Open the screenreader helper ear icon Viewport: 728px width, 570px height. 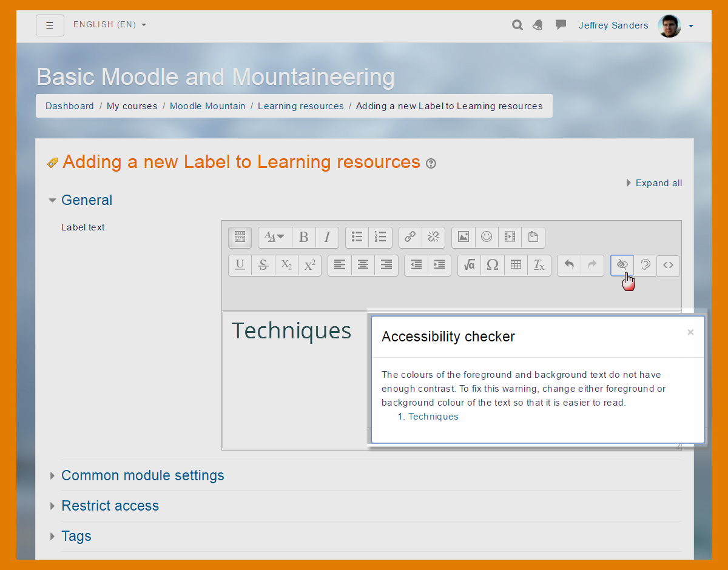point(645,265)
